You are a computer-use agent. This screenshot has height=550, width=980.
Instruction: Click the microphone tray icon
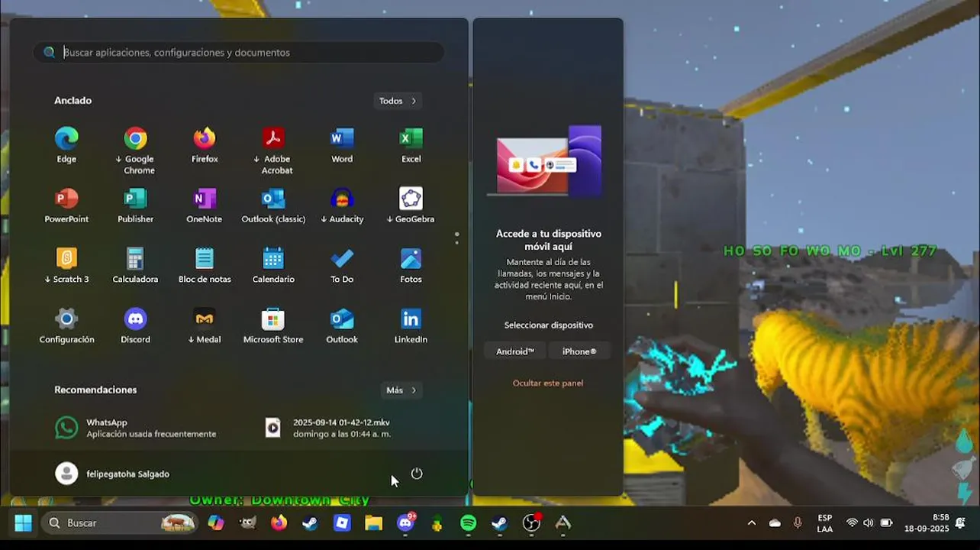[x=798, y=523]
